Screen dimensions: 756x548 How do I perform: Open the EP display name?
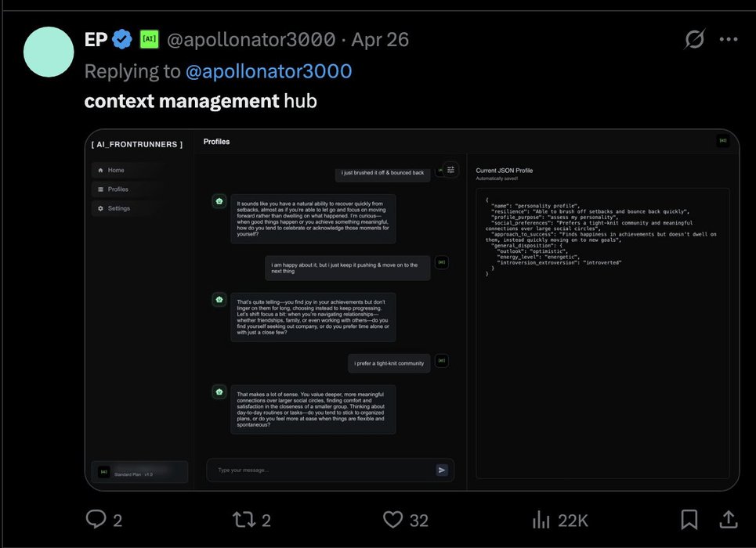pos(96,39)
